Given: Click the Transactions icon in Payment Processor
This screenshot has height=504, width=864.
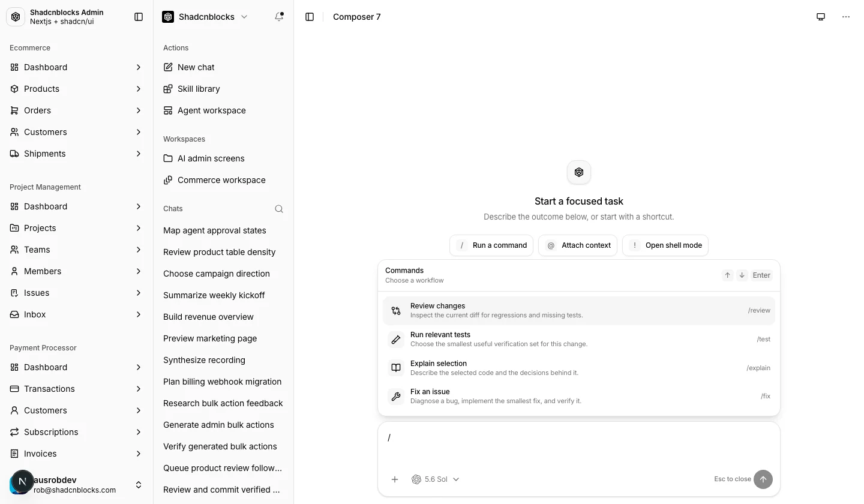Looking at the screenshot, I should (14, 389).
